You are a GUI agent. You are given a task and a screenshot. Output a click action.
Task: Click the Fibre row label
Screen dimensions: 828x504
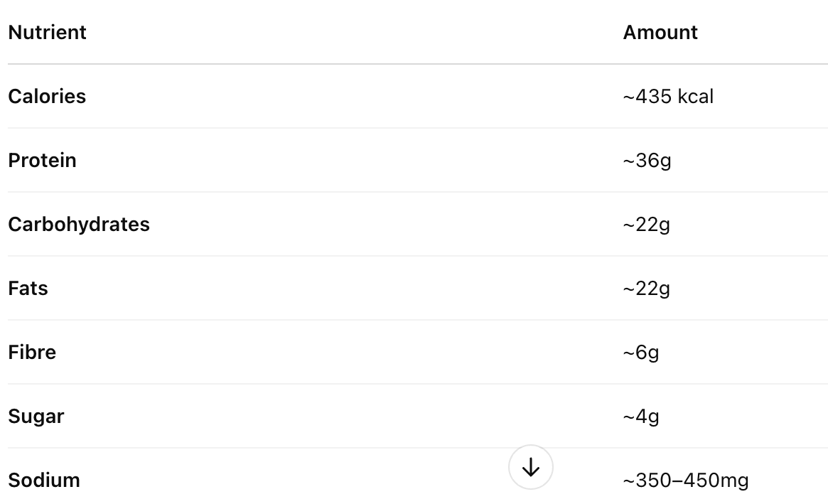(32, 353)
